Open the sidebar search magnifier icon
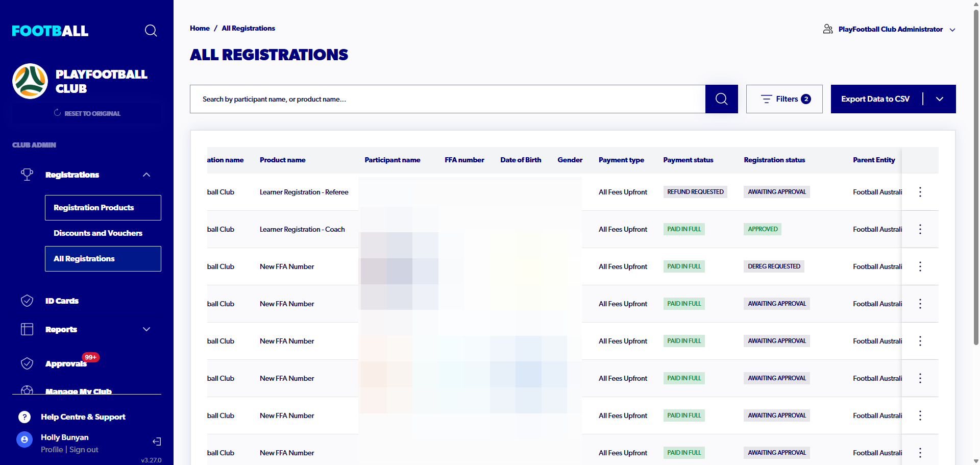The height and width of the screenshot is (465, 980). pos(151,31)
